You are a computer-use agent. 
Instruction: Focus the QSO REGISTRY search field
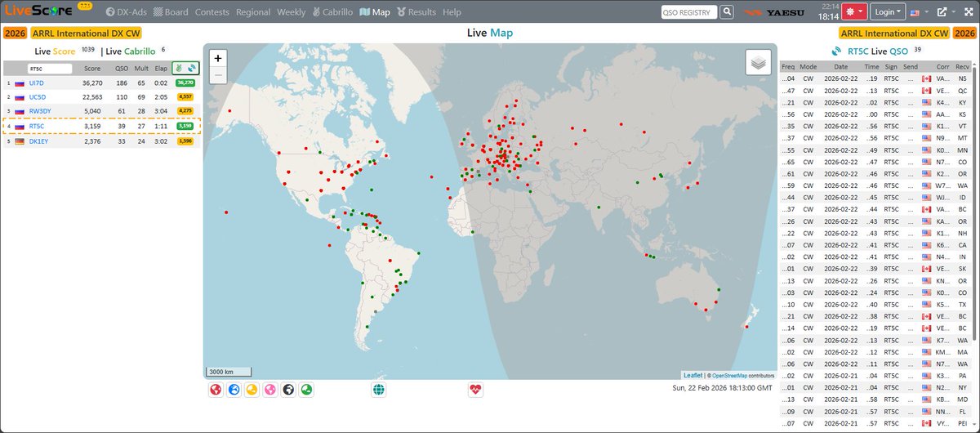(689, 12)
